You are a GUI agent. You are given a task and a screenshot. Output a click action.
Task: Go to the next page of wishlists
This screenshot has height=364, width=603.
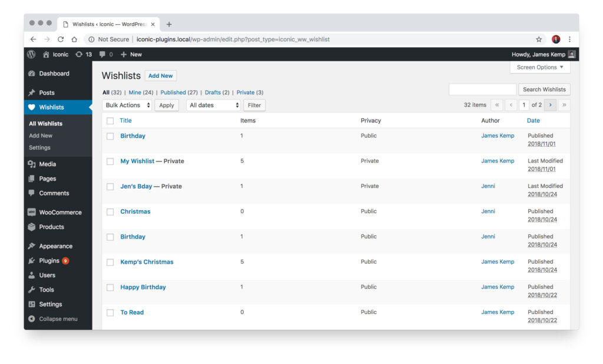(x=550, y=104)
